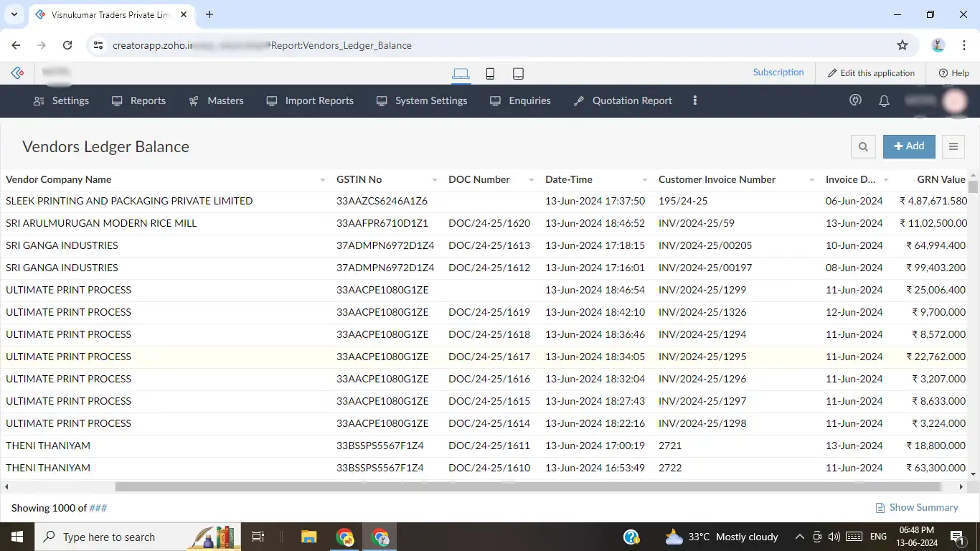The image size is (980, 551).
Task: Open the volume control in the system tray
Action: [x=834, y=536]
